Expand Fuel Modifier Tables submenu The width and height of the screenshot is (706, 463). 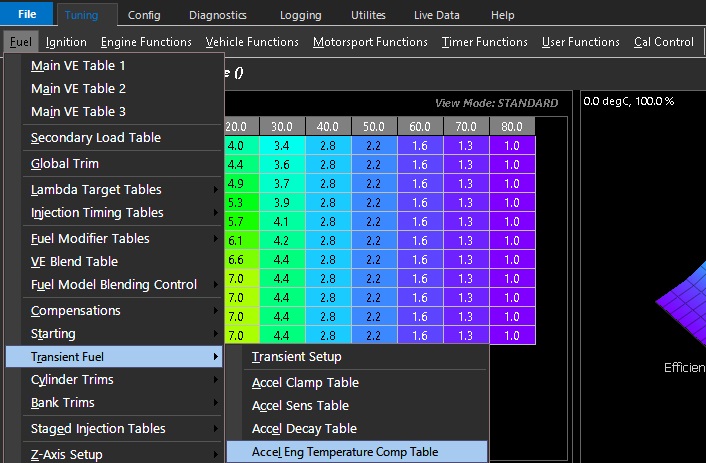click(114, 239)
